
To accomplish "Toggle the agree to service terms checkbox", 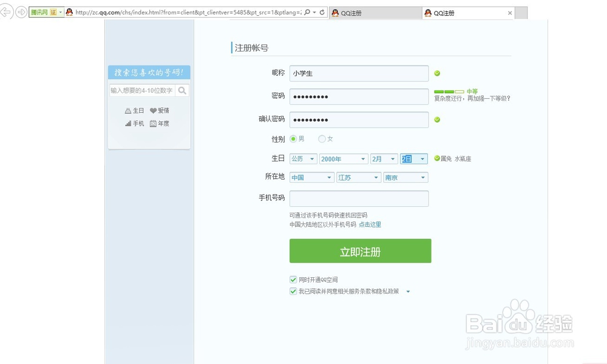I will 293,291.
